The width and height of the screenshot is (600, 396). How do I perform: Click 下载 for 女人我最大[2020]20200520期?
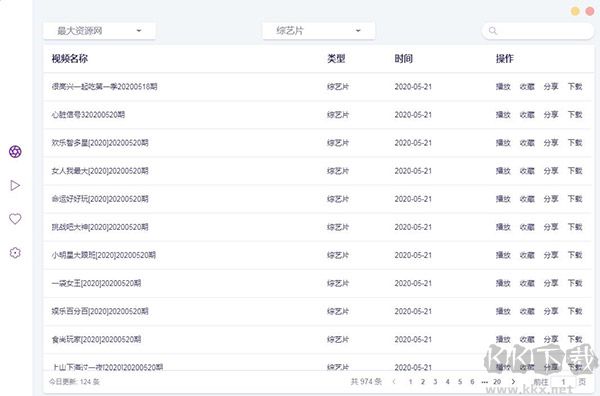pyautogui.click(x=575, y=171)
